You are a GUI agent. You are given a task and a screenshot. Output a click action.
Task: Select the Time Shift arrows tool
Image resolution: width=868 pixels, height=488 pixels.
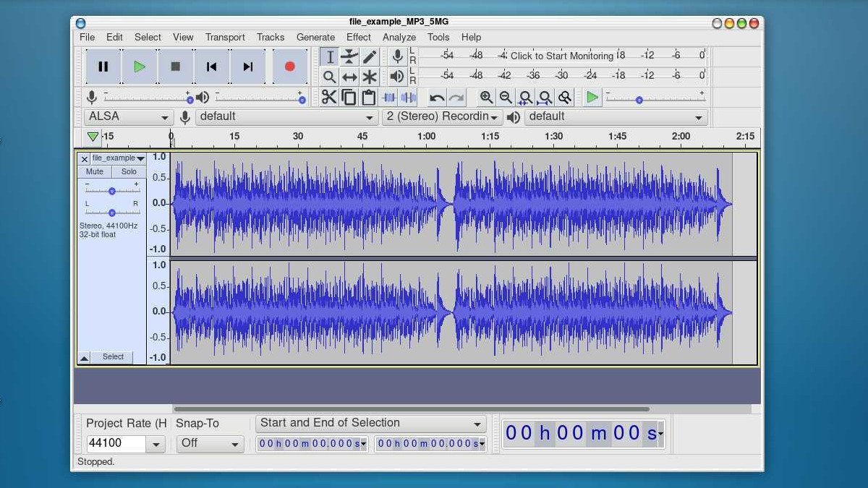[x=349, y=77]
